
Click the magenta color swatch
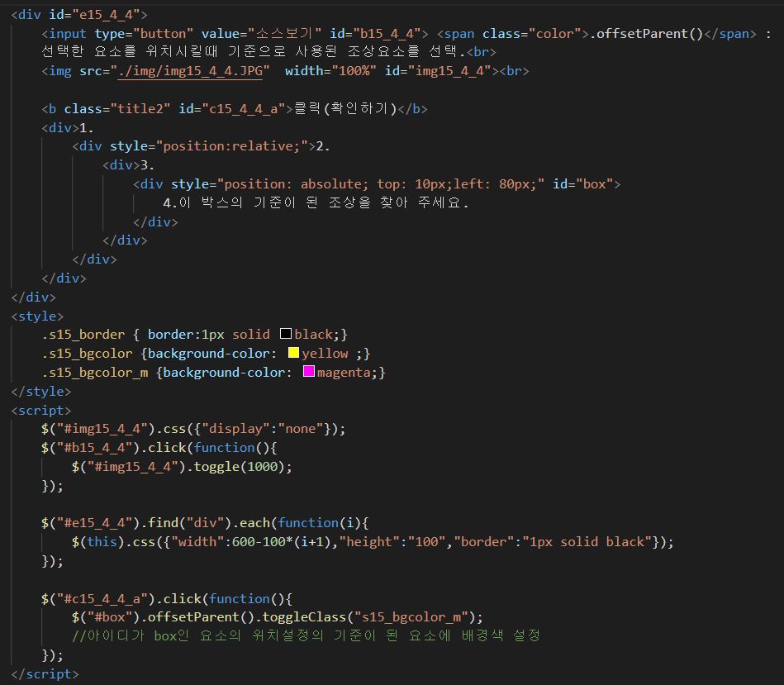pos(309,373)
